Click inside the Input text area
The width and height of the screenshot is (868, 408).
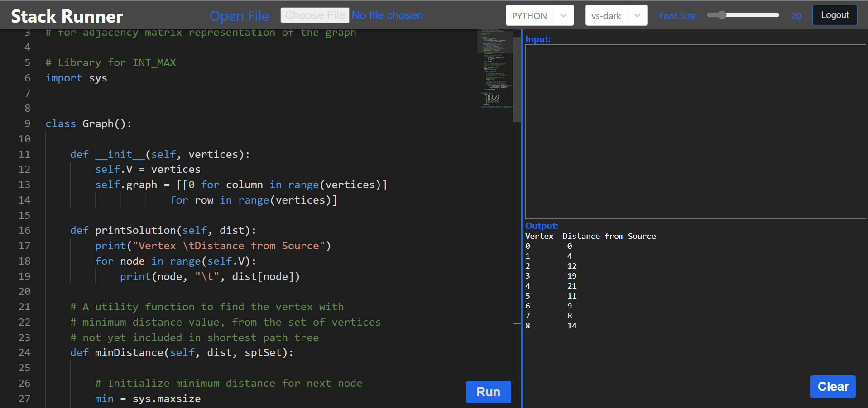pos(695,132)
